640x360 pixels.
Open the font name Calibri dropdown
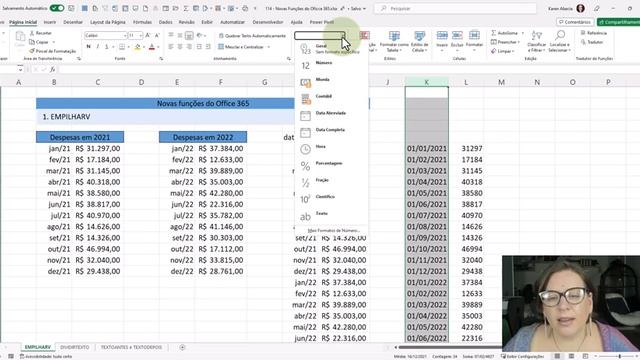click(125, 36)
